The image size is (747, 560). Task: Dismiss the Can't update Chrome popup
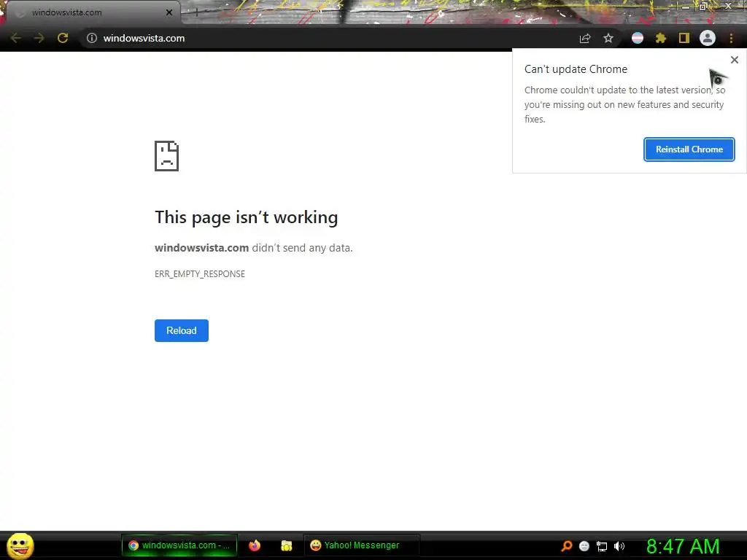pyautogui.click(x=735, y=60)
